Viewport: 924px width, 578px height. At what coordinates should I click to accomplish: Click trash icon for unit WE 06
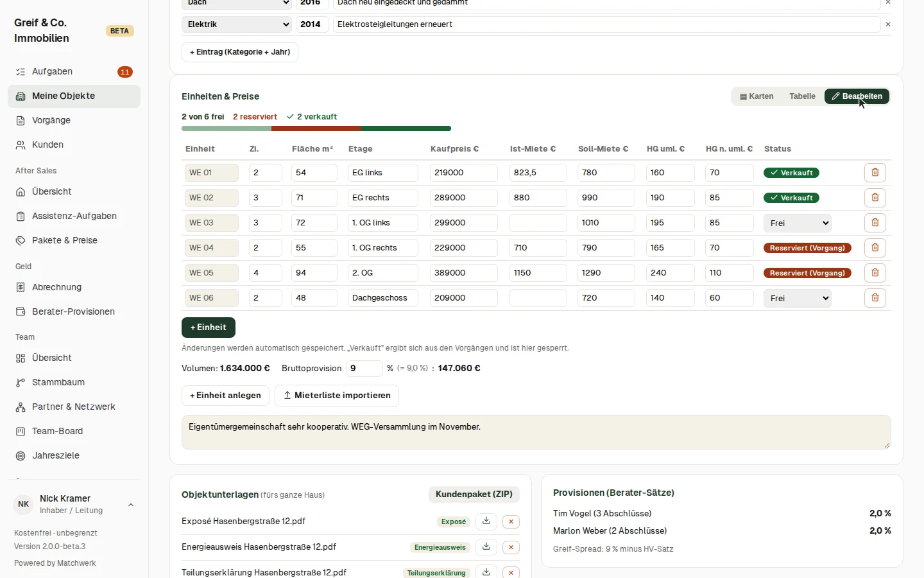click(x=875, y=298)
